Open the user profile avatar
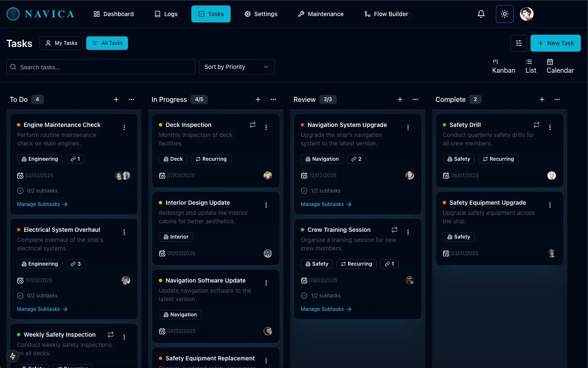Viewport: 588px width, 368px height. coord(526,14)
